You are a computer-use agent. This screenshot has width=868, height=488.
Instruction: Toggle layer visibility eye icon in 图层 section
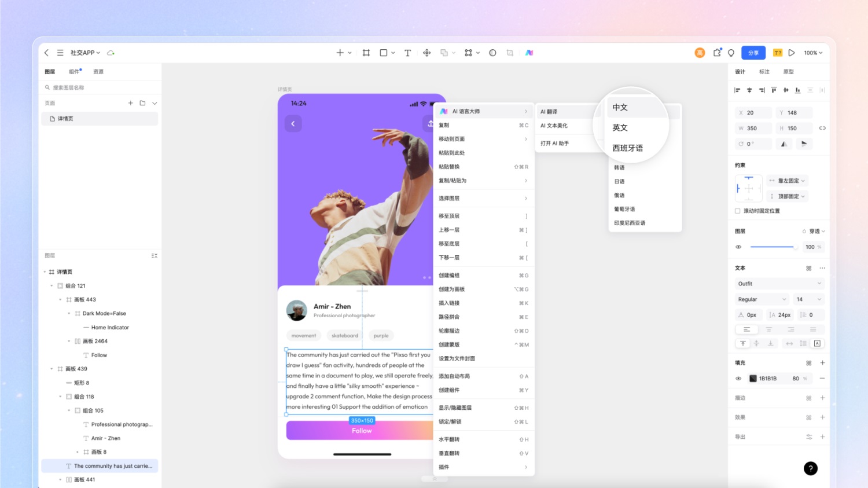pyautogui.click(x=738, y=247)
